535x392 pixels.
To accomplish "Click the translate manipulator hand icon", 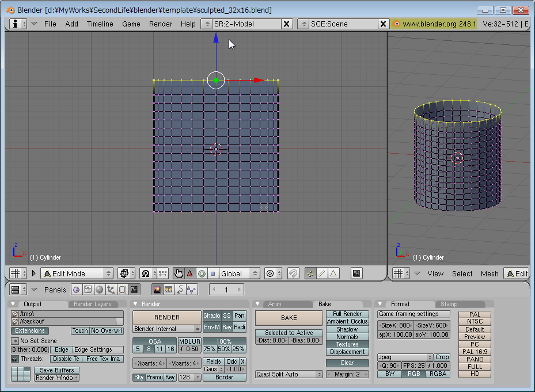I will [179, 273].
